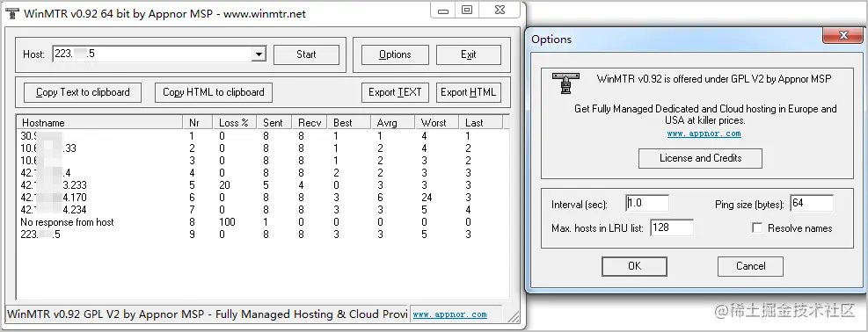This screenshot has height=332, width=868.
Task: Click the Recv column header
Action: click(x=310, y=123)
